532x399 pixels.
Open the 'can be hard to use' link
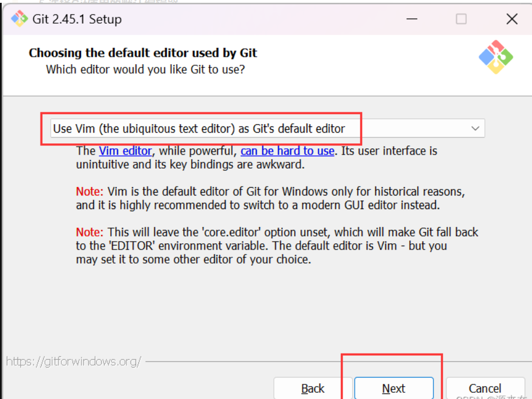tap(287, 151)
